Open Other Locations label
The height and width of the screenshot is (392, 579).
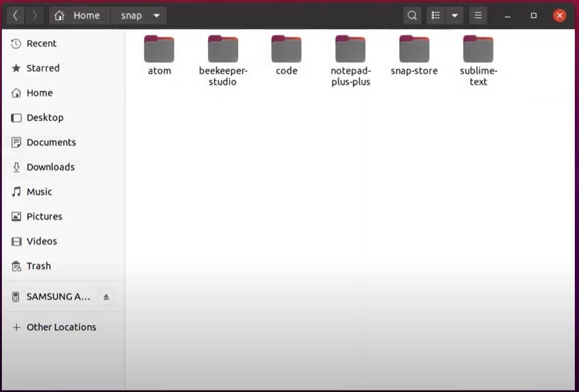pyautogui.click(x=62, y=327)
